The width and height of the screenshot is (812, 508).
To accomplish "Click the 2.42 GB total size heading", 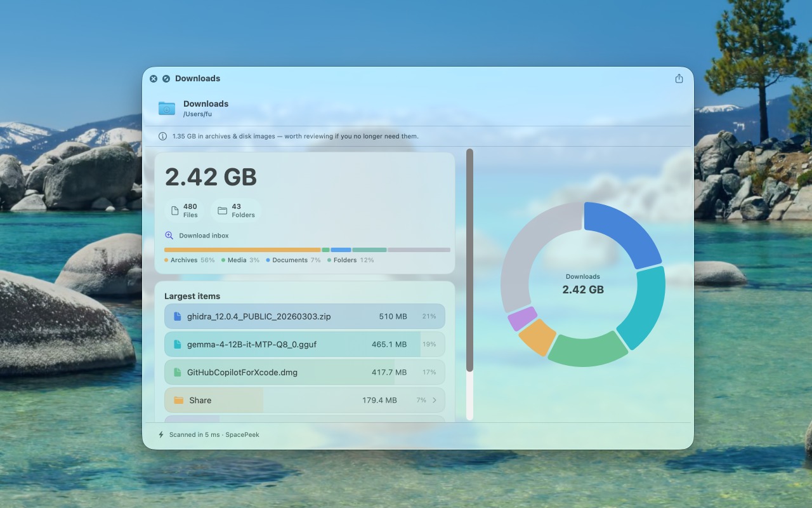I will (211, 177).
